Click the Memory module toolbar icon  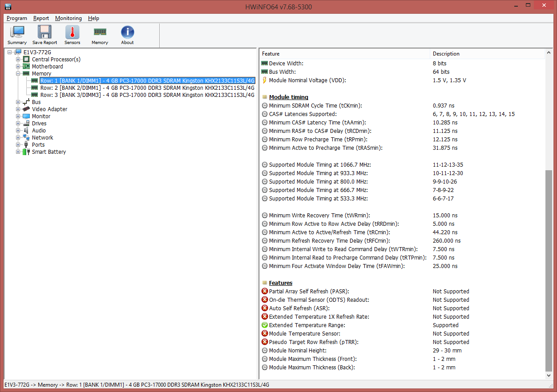pyautogui.click(x=100, y=32)
